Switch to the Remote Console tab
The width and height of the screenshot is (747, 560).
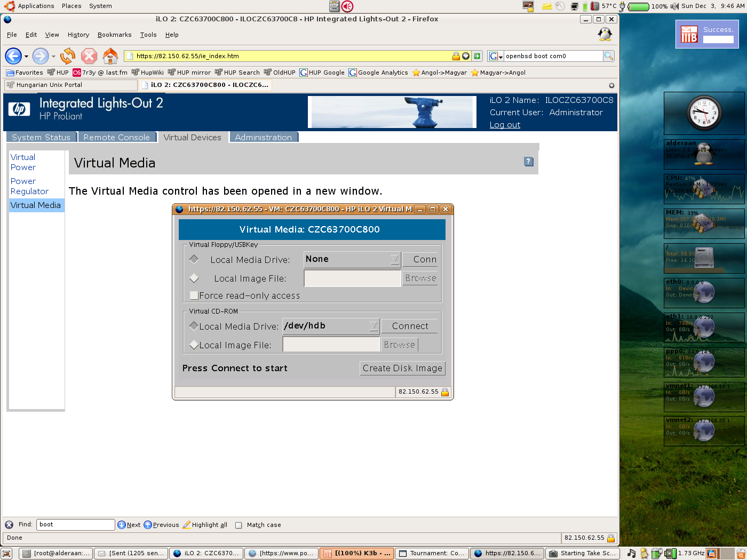pos(117,137)
